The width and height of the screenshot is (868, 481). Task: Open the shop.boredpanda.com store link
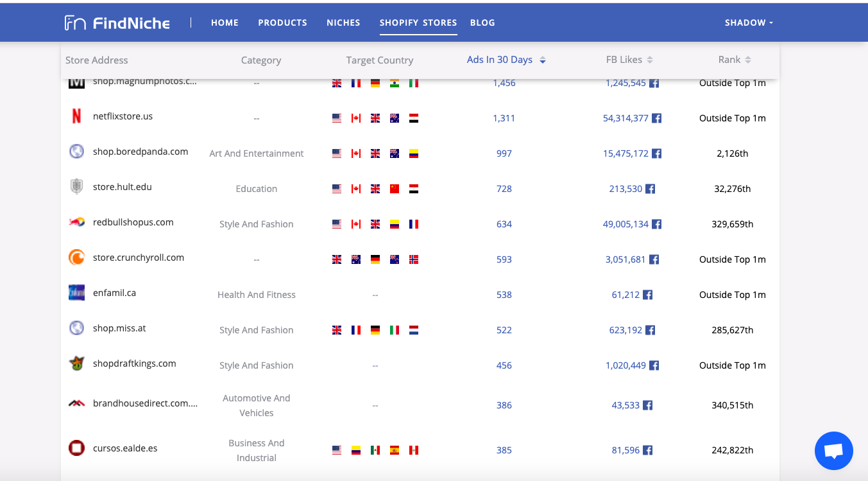pos(140,152)
